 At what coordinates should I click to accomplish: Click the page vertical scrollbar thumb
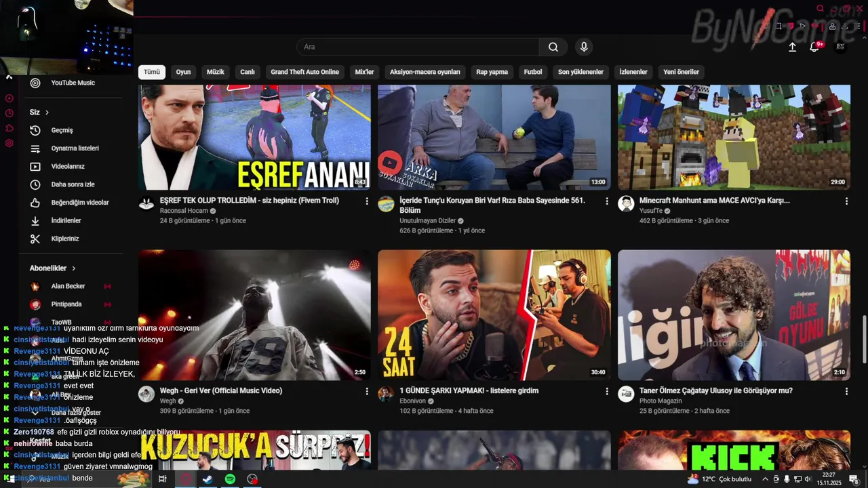click(x=864, y=340)
